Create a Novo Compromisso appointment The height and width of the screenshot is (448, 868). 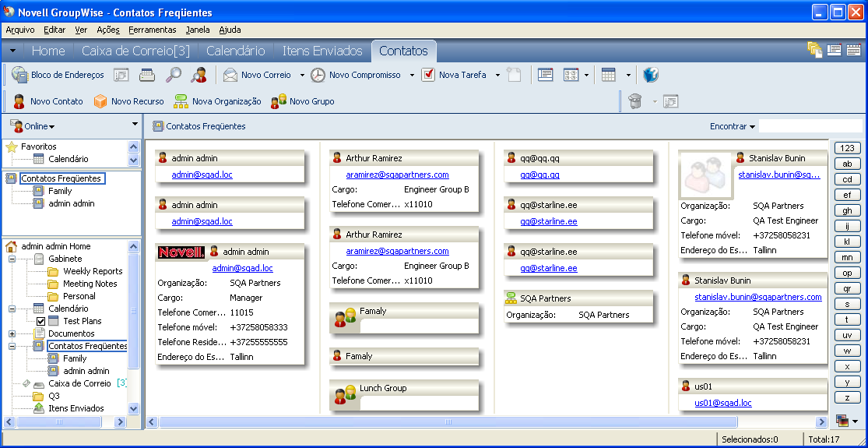(x=356, y=75)
